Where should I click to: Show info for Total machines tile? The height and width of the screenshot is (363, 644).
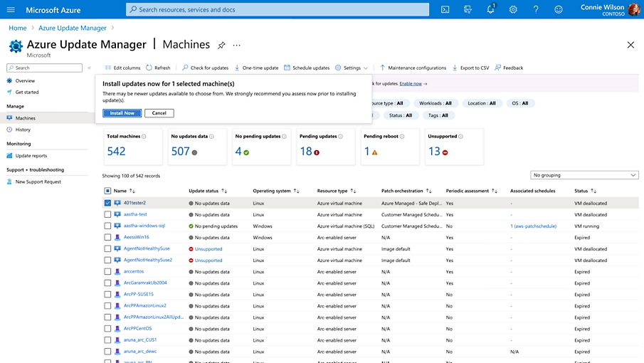[144, 137]
